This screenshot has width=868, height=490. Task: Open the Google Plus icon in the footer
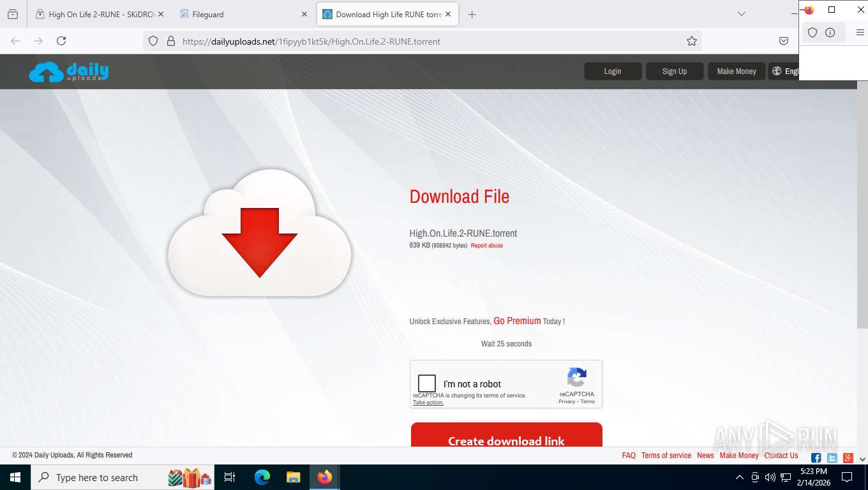pos(848,457)
